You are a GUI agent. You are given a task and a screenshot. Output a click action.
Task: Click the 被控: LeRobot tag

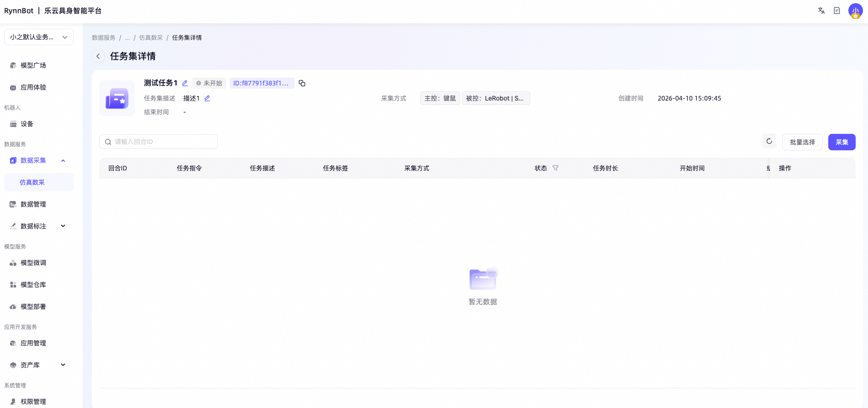pos(496,98)
